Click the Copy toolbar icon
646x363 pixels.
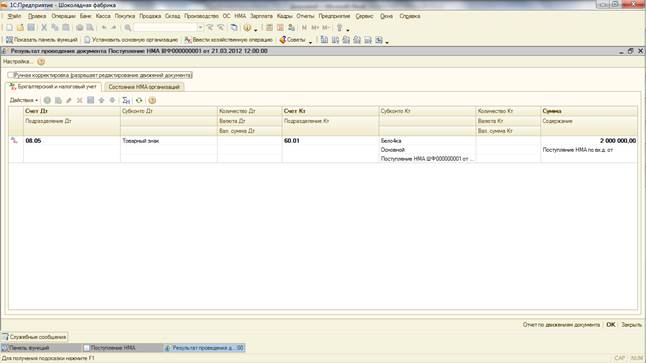click(x=55, y=28)
